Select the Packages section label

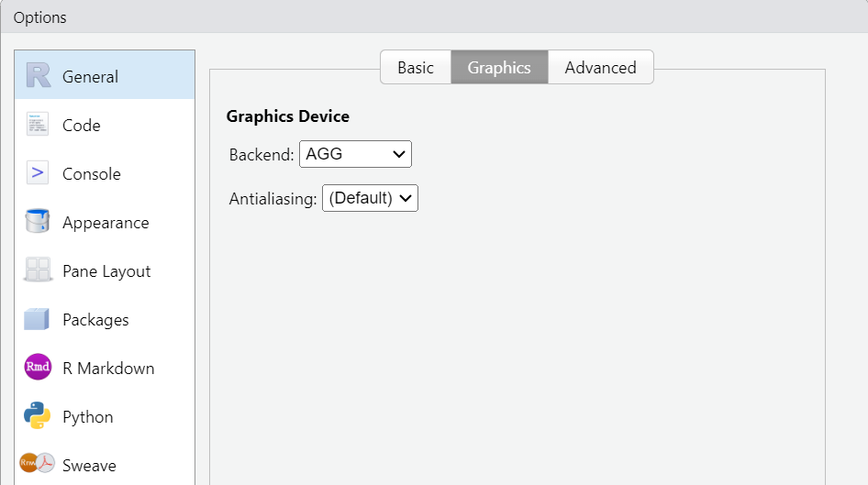[95, 320]
